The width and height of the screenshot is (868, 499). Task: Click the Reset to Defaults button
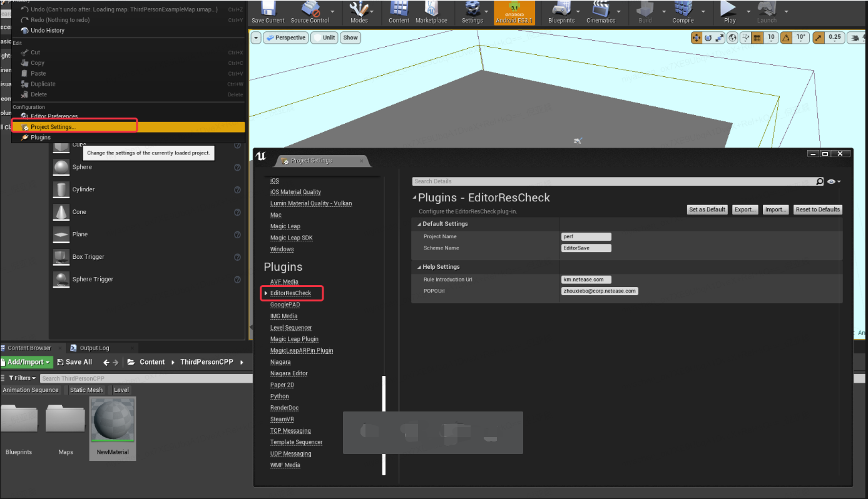point(817,209)
